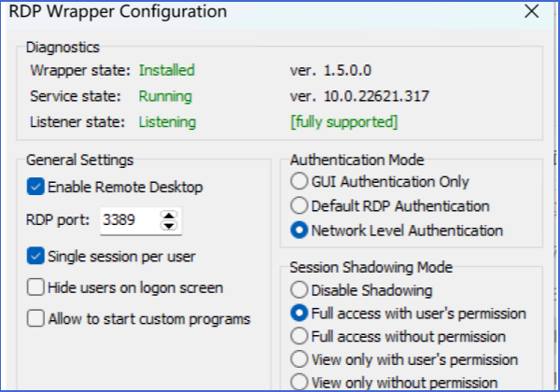This screenshot has width=560, height=392.
Task: Choose Default RDP Authentication
Action: point(300,205)
